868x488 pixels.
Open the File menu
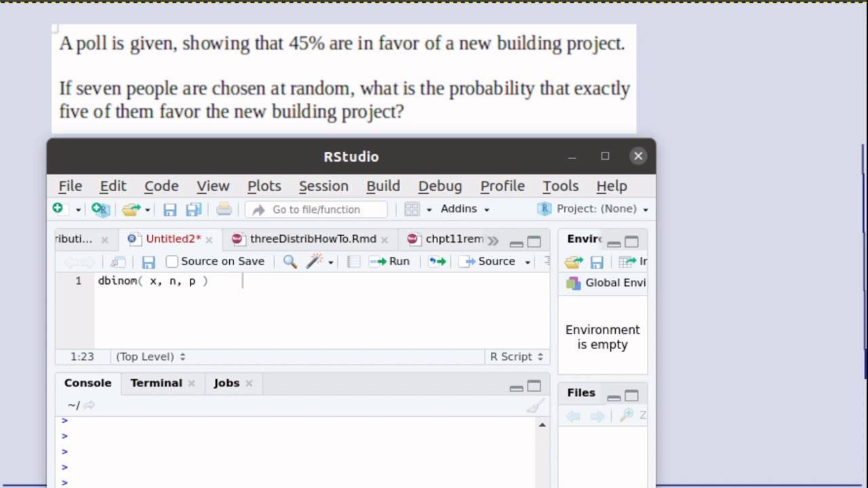click(x=70, y=186)
